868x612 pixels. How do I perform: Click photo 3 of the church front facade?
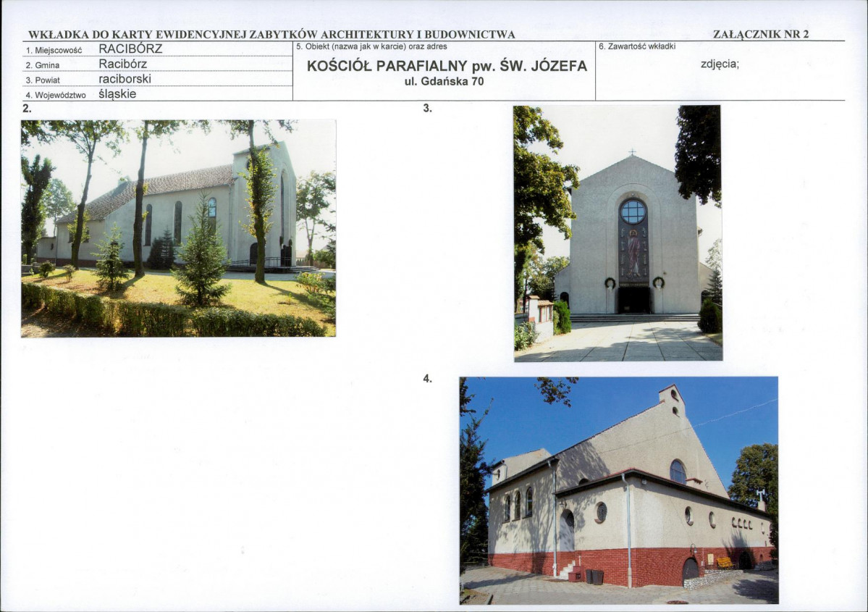click(x=618, y=233)
